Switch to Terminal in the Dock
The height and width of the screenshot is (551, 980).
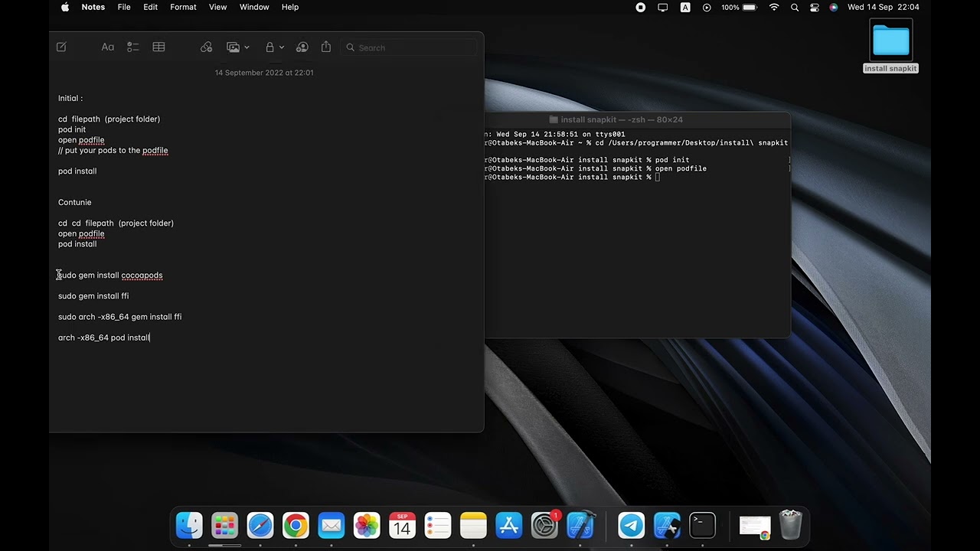click(x=702, y=525)
